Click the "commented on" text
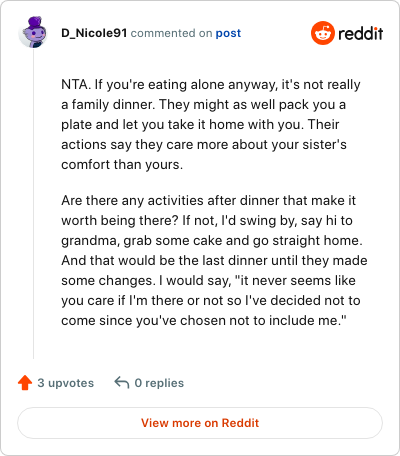Viewport: 400px width, 456px height. pos(171,33)
